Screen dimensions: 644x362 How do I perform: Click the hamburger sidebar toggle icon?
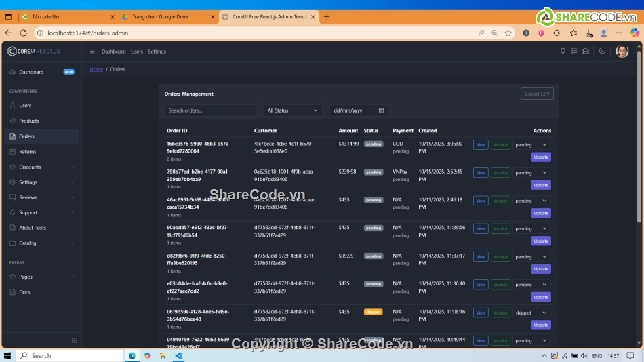point(92,52)
